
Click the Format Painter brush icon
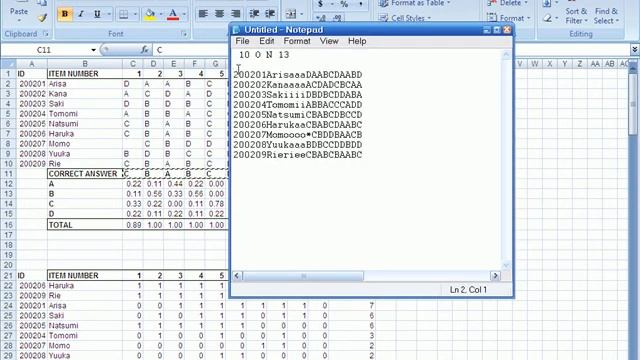coord(42,18)
